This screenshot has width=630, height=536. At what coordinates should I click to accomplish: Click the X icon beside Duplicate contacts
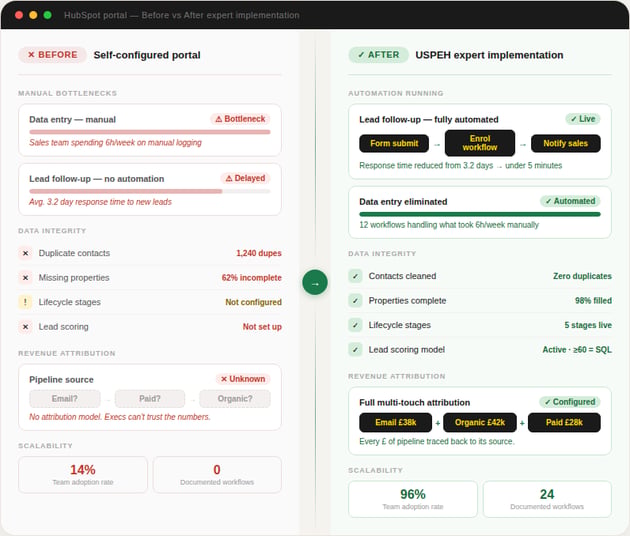click(x=25, y=253)
